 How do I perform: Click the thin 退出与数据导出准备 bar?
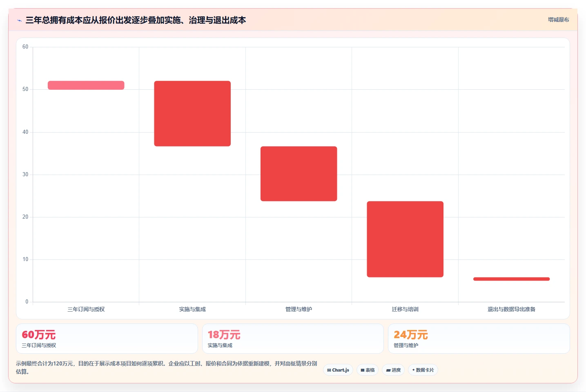click(x=511, y=279)
